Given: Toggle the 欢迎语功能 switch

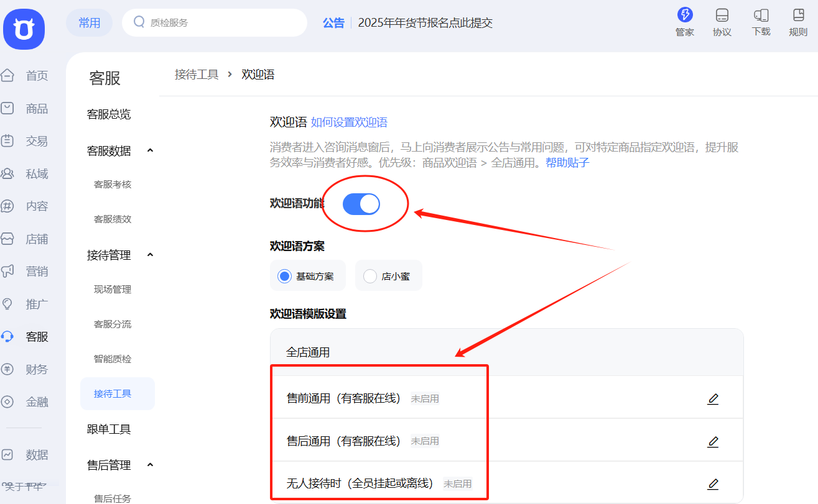Looking at the screenshot, I should [x=361, y=204].
